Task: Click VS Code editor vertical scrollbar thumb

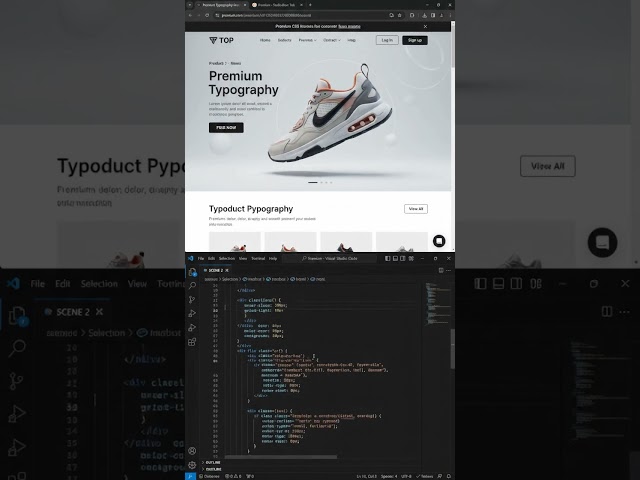Action: (x=452, y=349)
